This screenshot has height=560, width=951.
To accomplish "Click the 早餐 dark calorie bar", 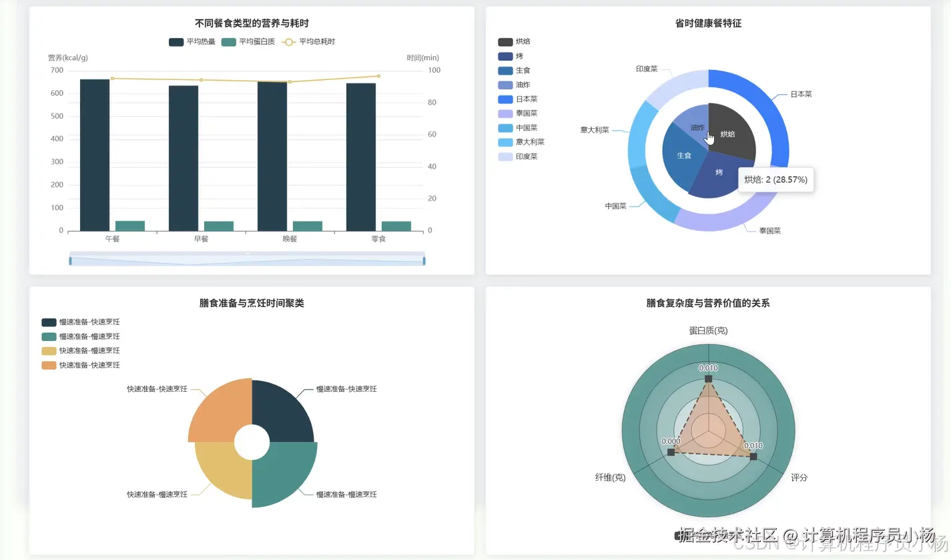I will (x=184, y=158).
